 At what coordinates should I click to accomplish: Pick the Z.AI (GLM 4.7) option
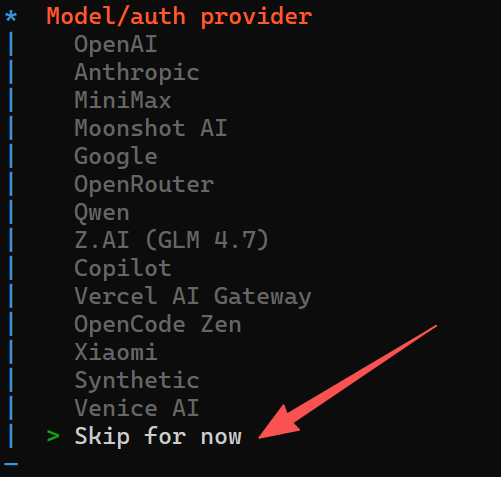171,240
